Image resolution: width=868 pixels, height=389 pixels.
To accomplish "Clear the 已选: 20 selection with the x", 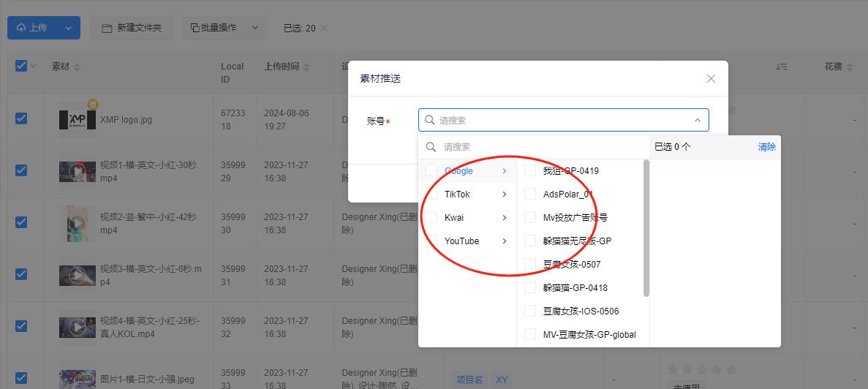I will 325,28.
